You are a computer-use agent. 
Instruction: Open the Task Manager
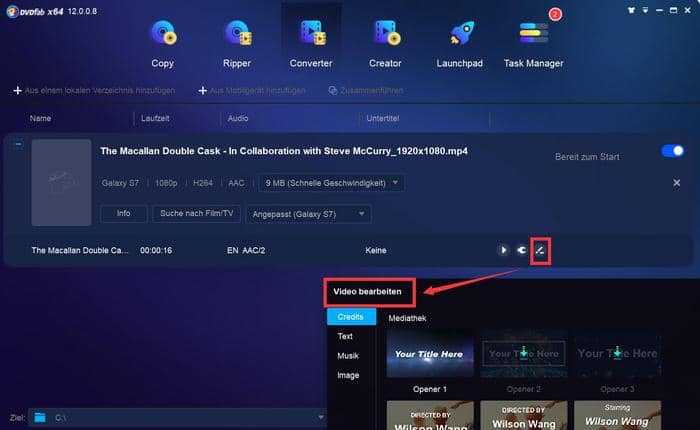pos(533,44)
